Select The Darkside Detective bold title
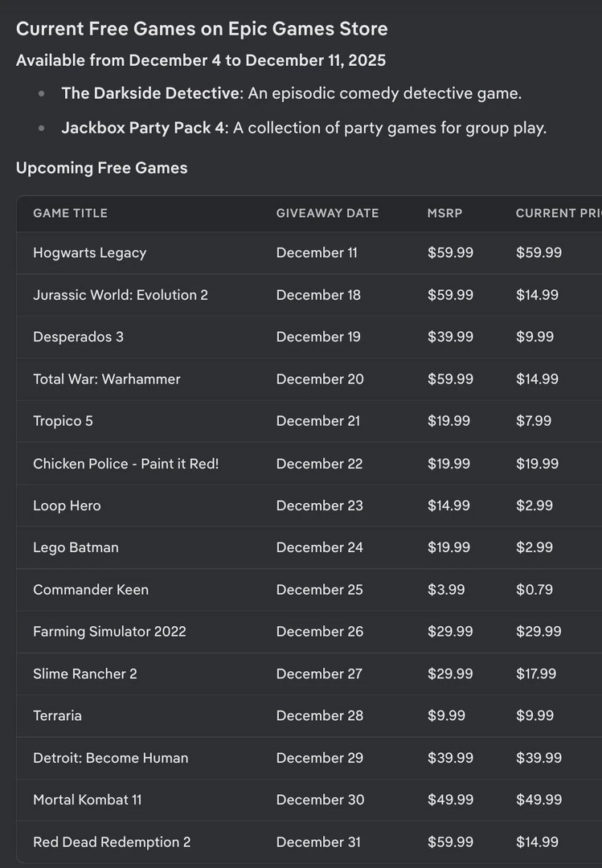The image size is (602, 868). pos(152,93)
